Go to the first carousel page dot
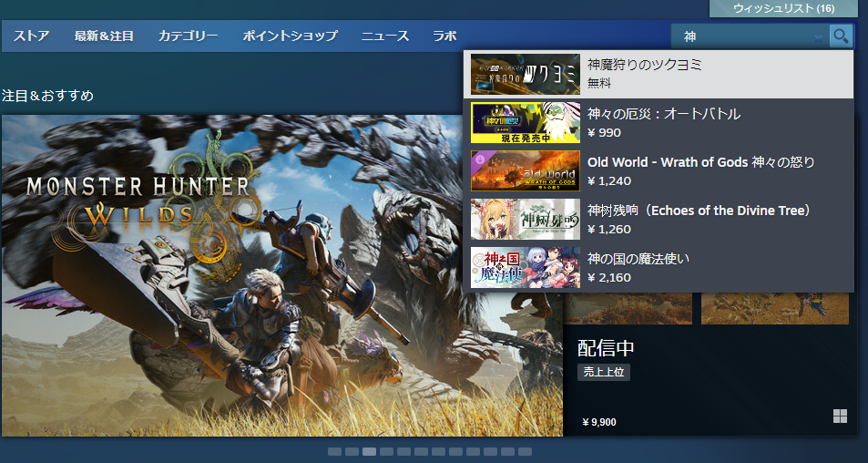This screenshot has width=868, height=463. [x=334, y=452]
